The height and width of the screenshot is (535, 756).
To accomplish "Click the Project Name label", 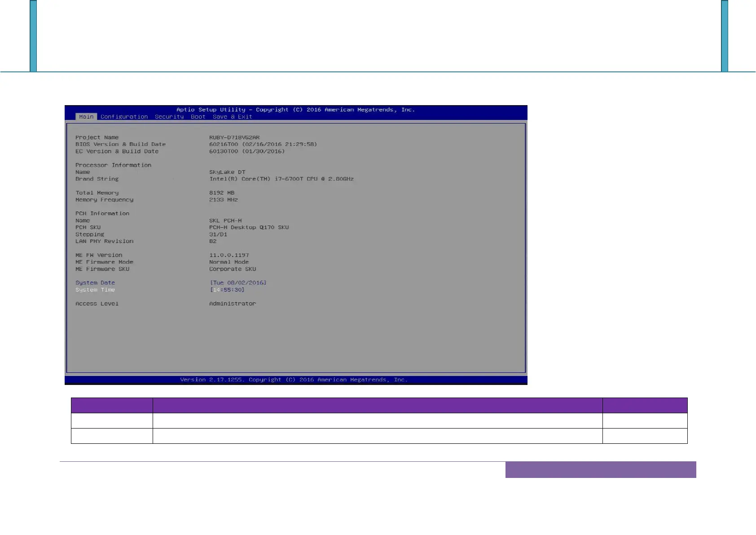I will coord(97,137).
